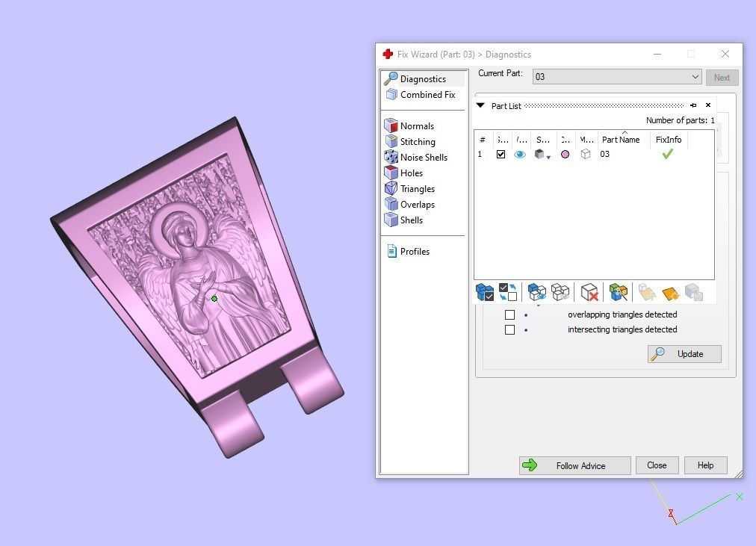The height and width of the screenshot is (546, 756).
Task: Click the # column header
Action: (483, 140)
